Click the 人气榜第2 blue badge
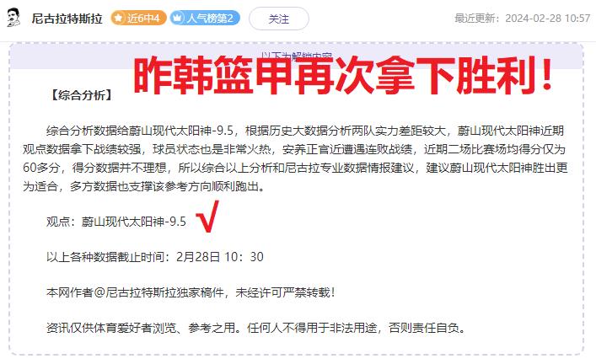The height and width of the screenshot is (364, 596). point(205,18)
